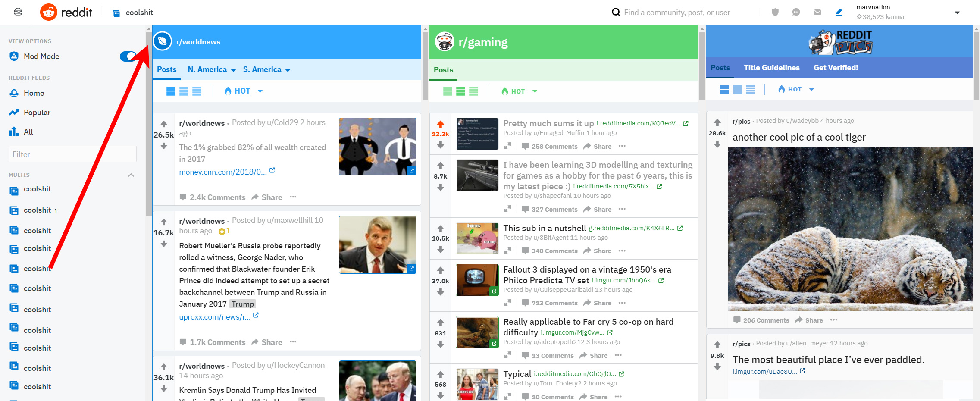Click the r/worldnews community icon
The width and height of the screenshot is (980, 401).
point(163,41)
